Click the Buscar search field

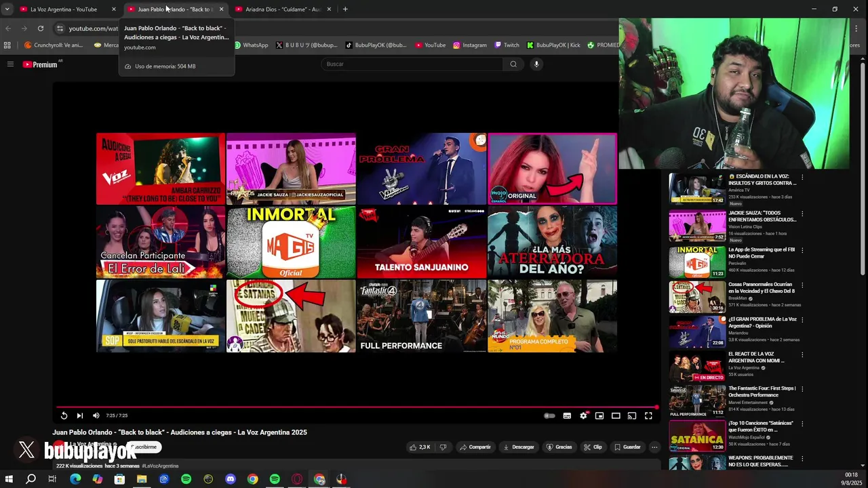click(x=412, y=64)
